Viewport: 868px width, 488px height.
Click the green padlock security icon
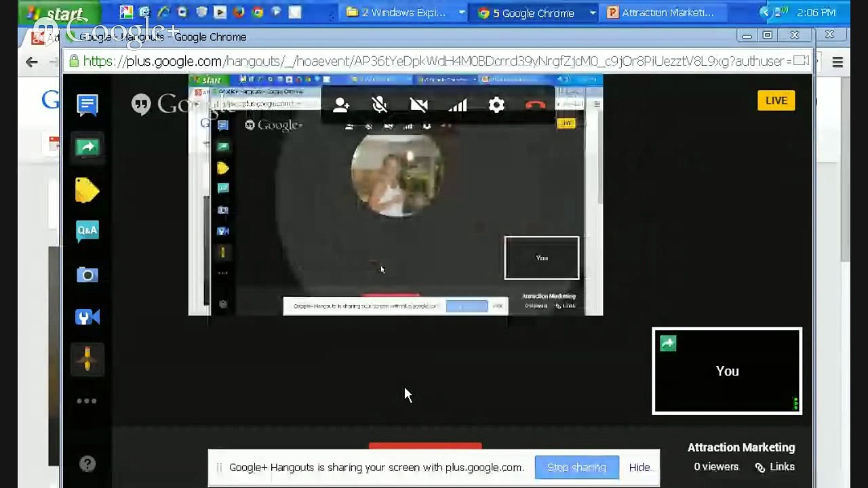point(73,61)
